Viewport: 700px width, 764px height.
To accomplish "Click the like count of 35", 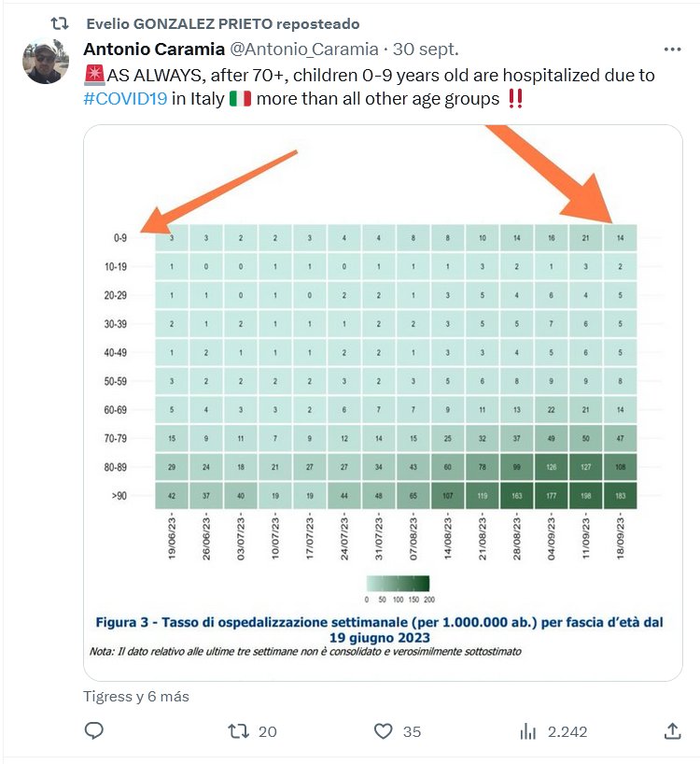I will coord(412,731).
